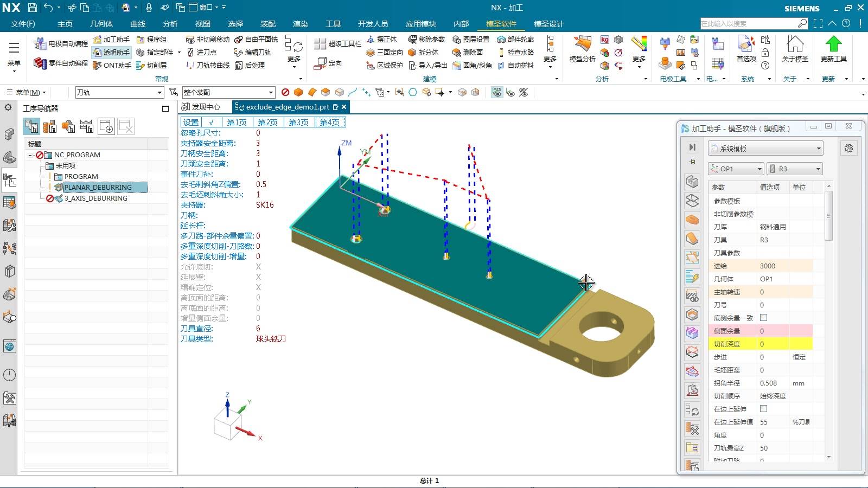Viewport: 868px width, 488px height.
Task: Expand 菜单(M) dropdown
Action: pos(27,93)
